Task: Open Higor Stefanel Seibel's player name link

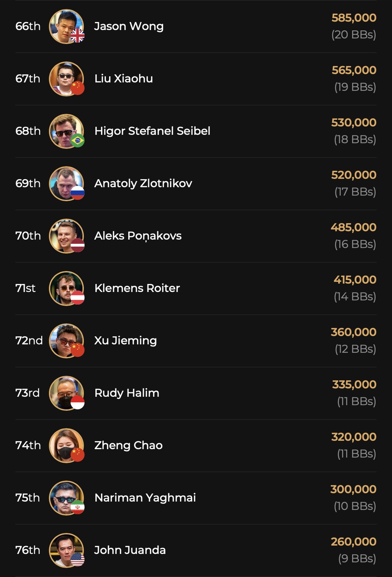Action: pos(152,131)
